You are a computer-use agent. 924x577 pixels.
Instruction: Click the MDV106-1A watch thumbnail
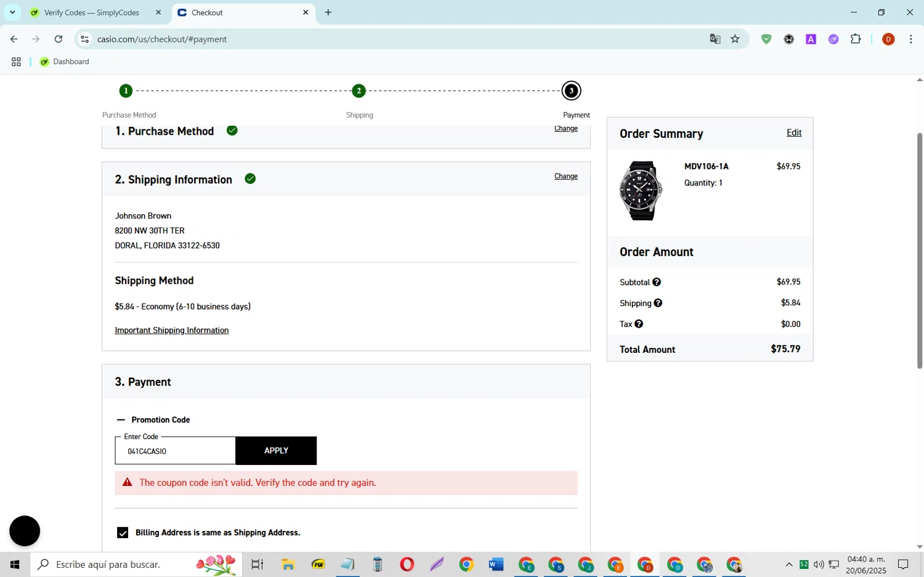(641, 191)
